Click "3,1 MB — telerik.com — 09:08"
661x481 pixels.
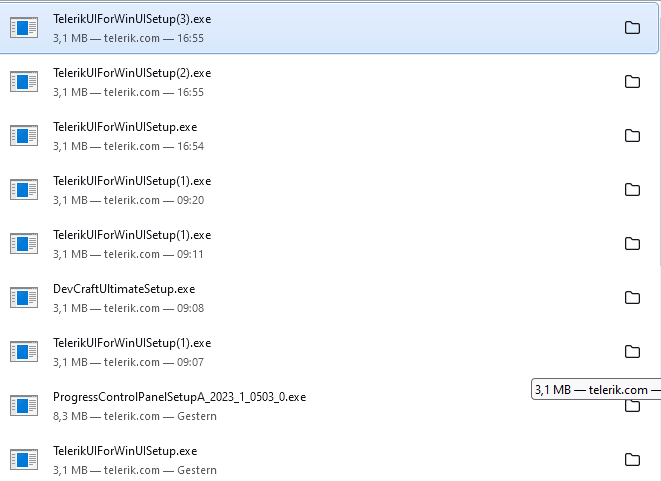129,308
